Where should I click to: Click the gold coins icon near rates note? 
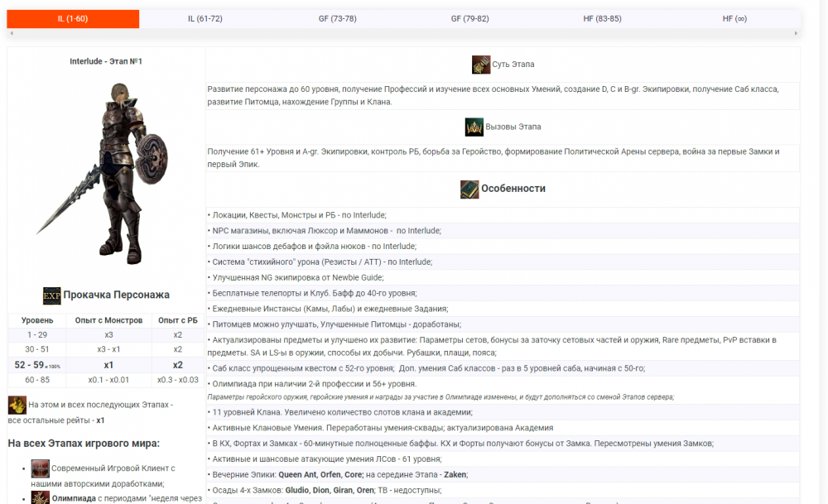point(17,406)
